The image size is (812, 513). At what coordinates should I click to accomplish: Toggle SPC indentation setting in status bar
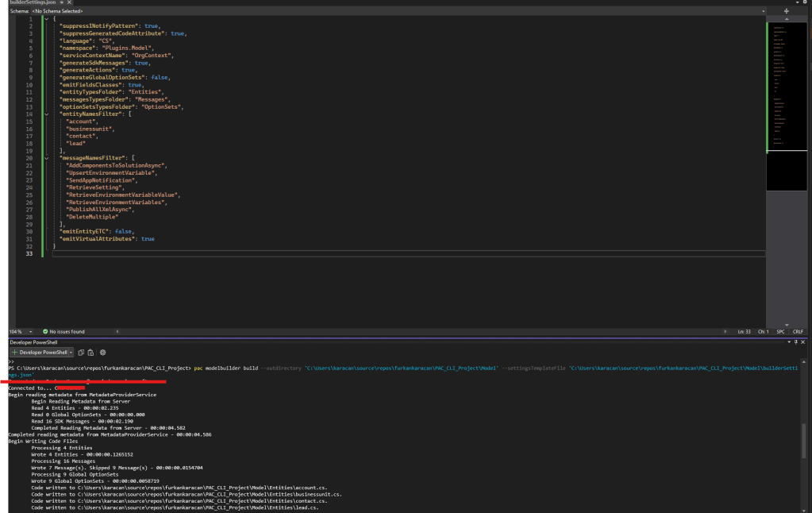point(780,331)
